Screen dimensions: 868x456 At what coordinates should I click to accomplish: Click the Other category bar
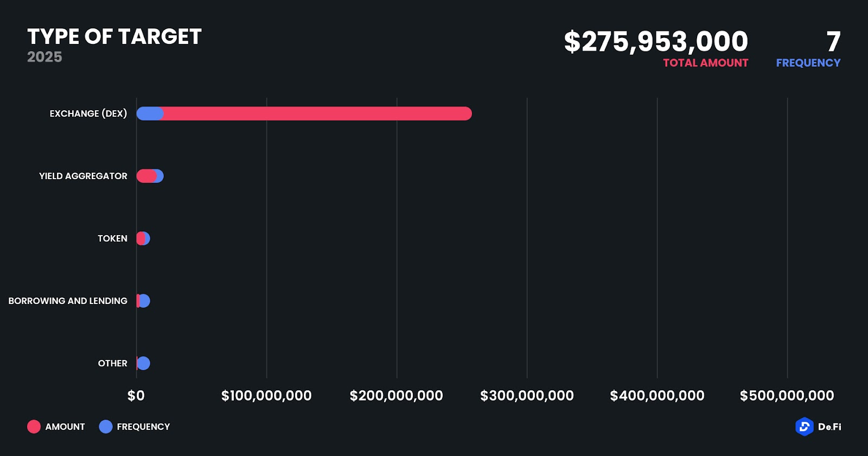(143, 363)
